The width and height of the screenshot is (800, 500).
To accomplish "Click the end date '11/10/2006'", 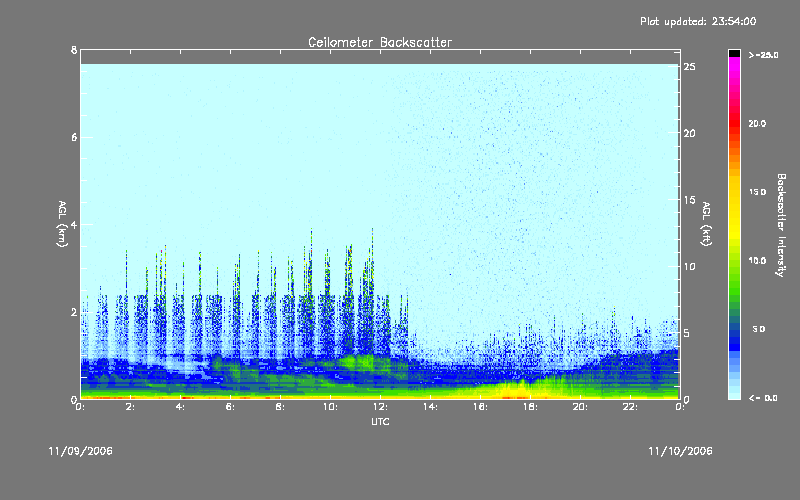I will click(680, 451).
